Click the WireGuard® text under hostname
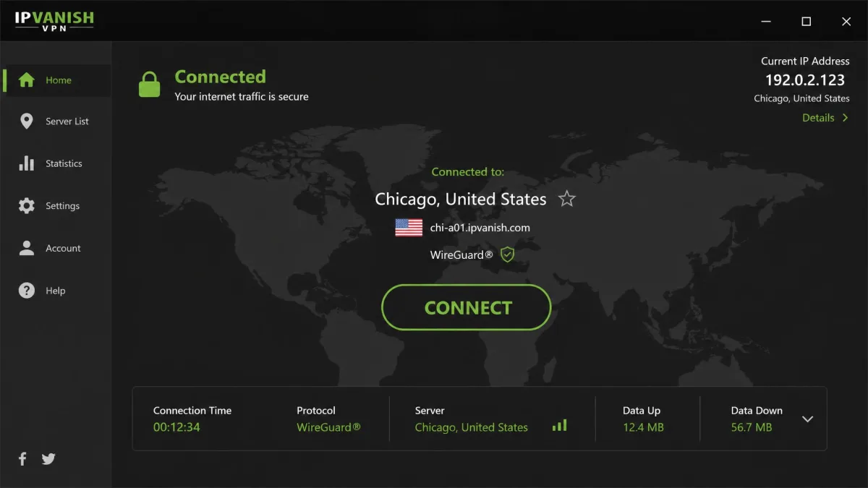Image resolution: width=868 pixels, height=488 pixels. pos(461,254)
